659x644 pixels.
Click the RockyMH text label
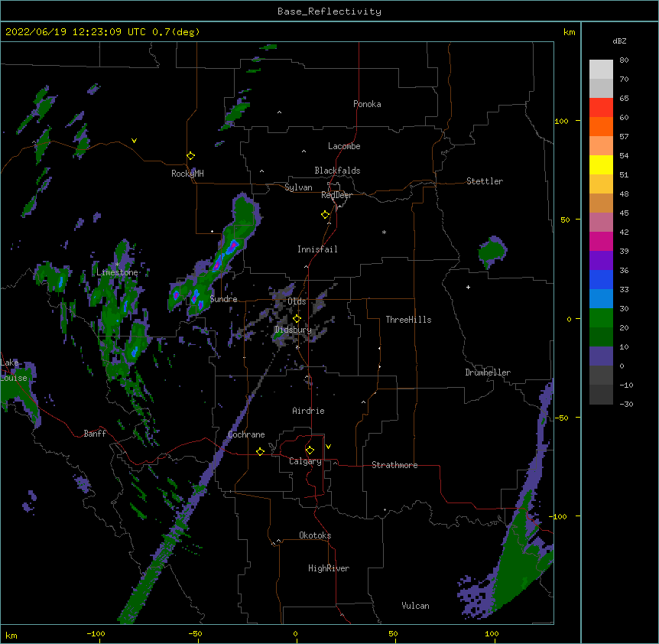tap(187, 174)
